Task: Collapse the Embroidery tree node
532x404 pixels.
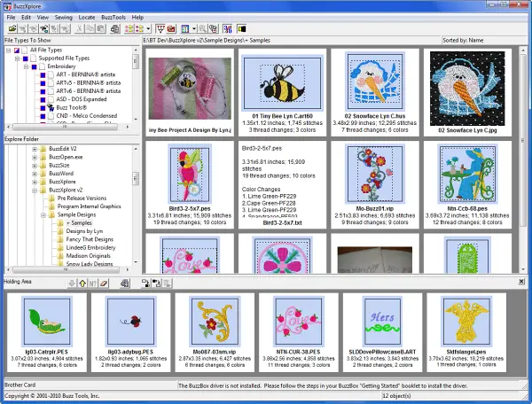Action: 26,66
